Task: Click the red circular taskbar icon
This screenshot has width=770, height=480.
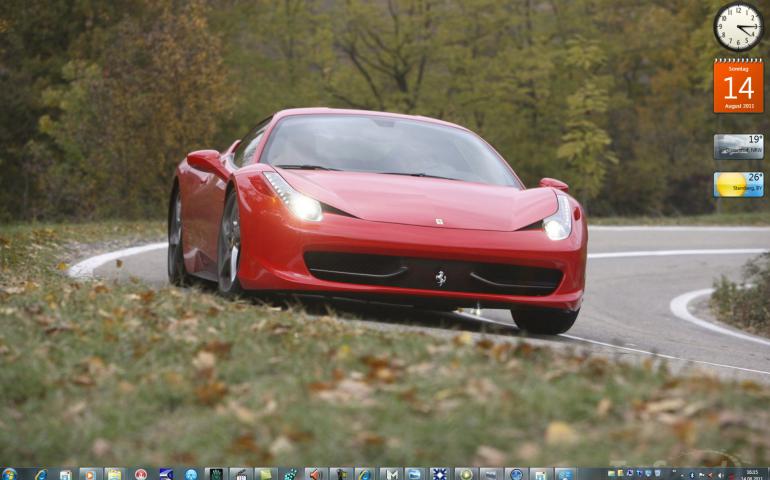Action: 141,475
